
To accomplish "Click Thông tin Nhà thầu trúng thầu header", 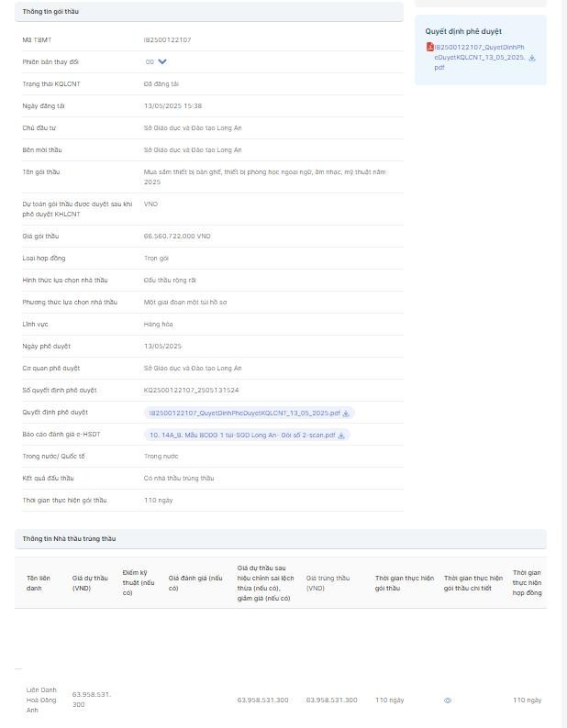I will [69, 538].
